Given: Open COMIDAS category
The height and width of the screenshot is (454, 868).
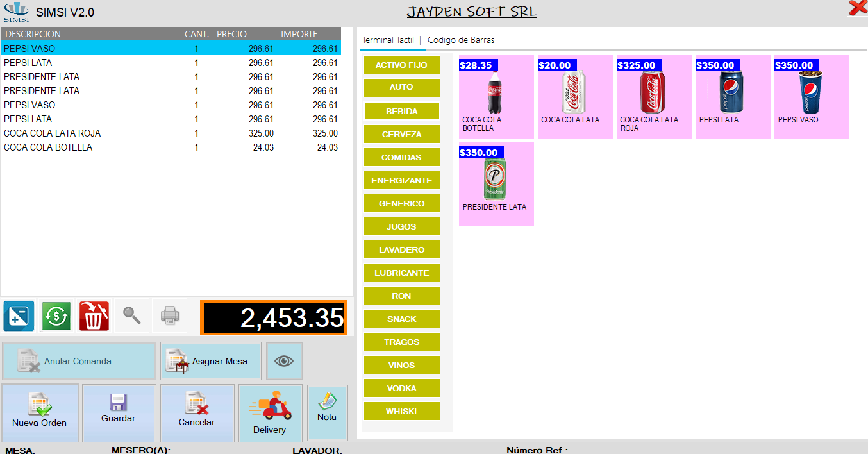Looking at the screenshot, I should (401, 158).
